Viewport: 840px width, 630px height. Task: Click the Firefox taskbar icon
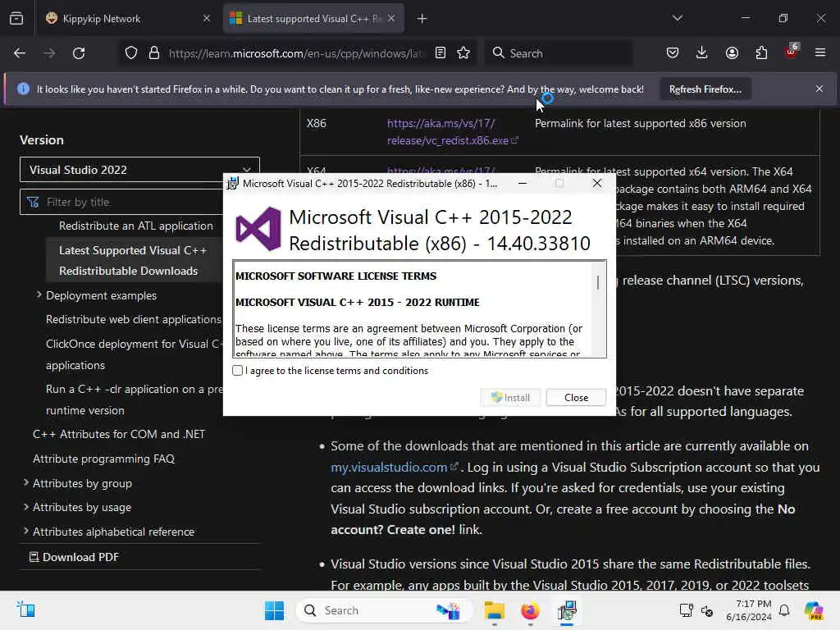[x=531, y=610]
